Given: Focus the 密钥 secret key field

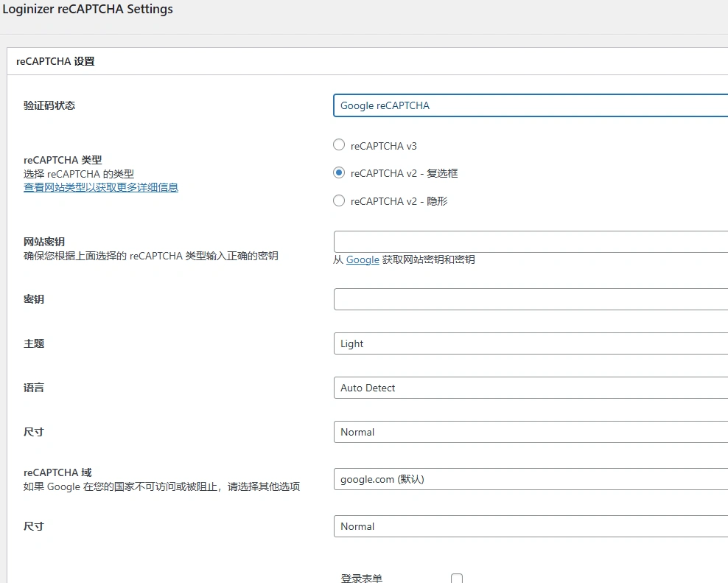Looking at the screenshot, I should [529, 299].
